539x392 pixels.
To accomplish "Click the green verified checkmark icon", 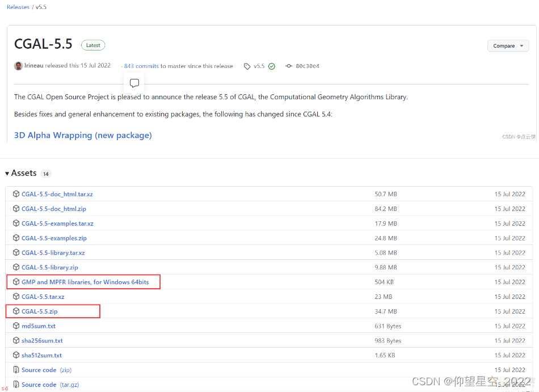I will [x=272, y=66].
